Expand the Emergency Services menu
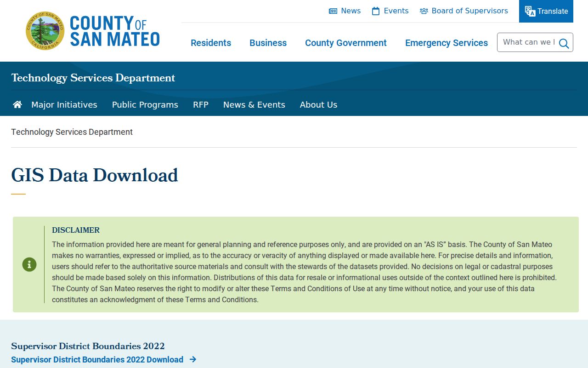The image size is (588, 368). coord(447,43)
